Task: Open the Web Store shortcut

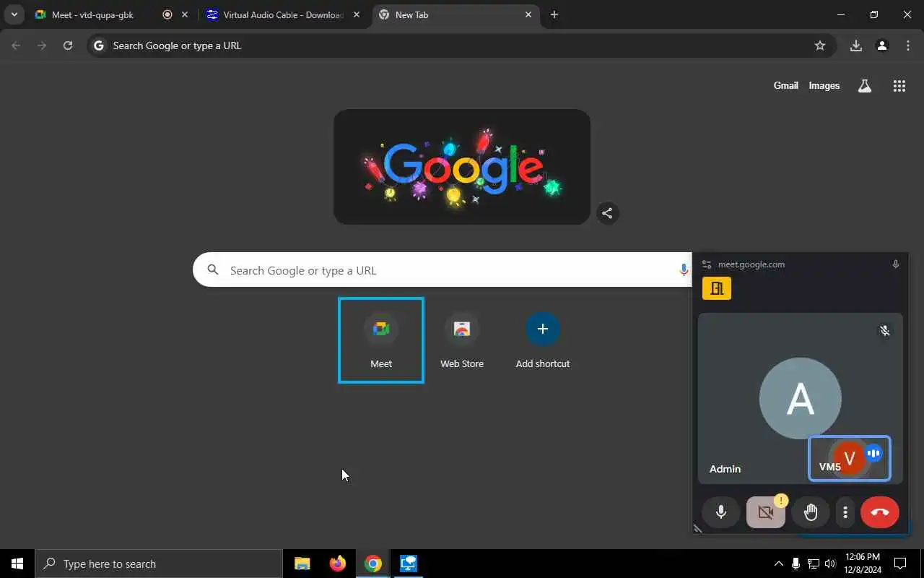Action: (x=462, y=340)
